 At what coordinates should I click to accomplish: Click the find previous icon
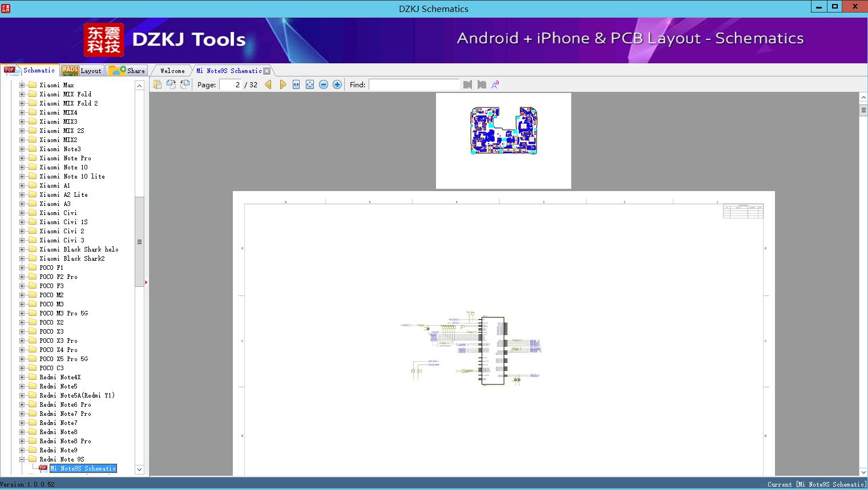coord(468,84)
